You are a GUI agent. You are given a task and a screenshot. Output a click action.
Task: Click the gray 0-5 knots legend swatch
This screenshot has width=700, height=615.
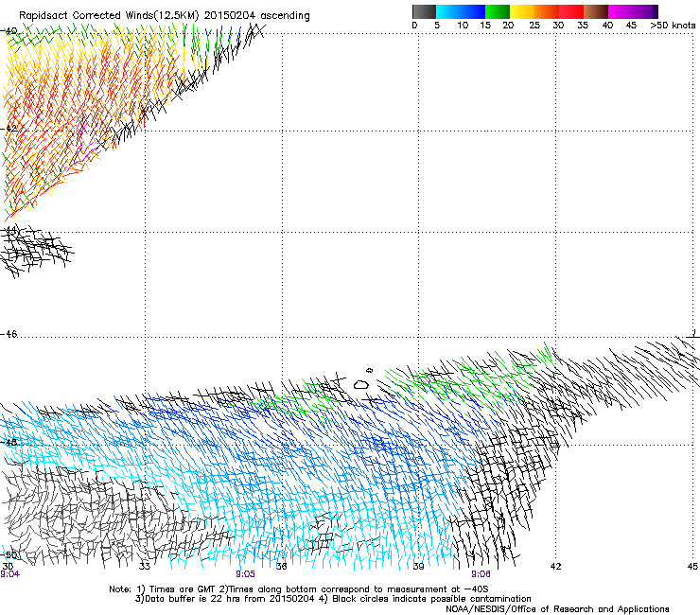point(424,11)
